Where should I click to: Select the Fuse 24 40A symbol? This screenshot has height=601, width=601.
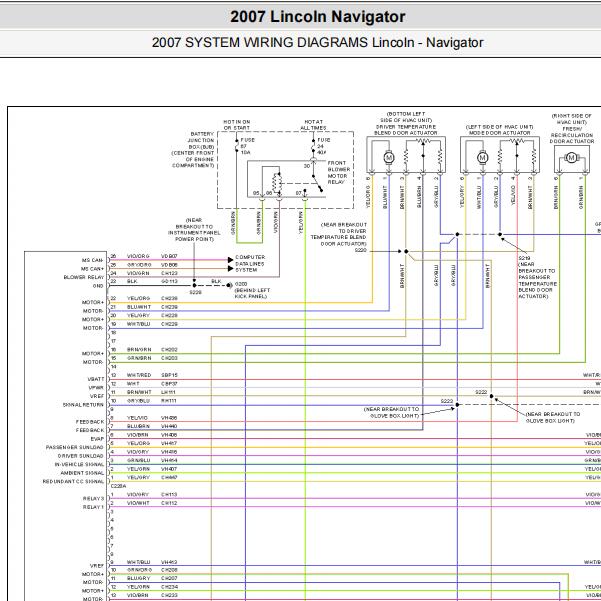(x=313, y=146)
